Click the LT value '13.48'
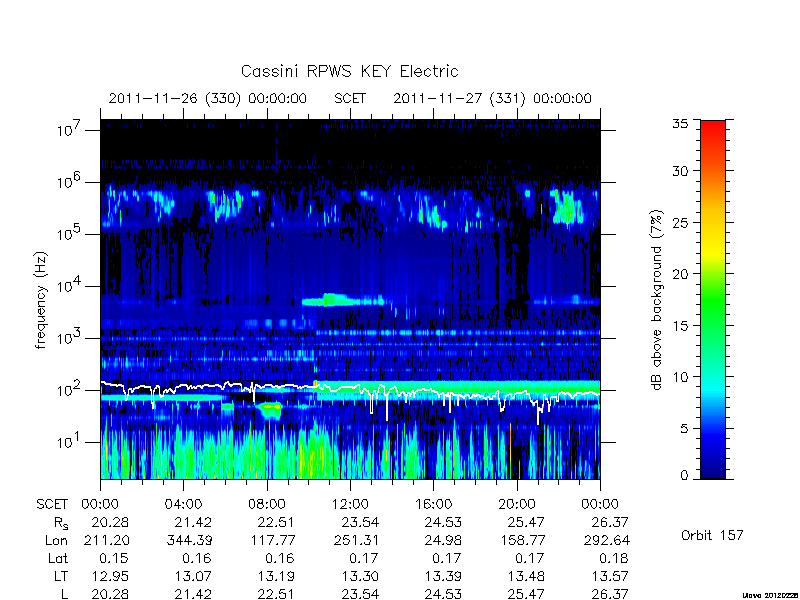The image size is (800, 600). (x=526, y=576)
